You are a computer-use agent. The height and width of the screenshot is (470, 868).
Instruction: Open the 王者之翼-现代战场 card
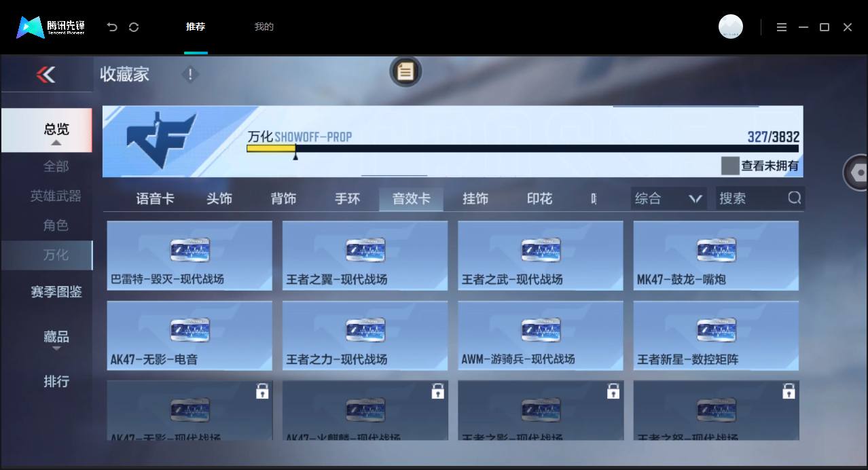(x=365, y=255)
